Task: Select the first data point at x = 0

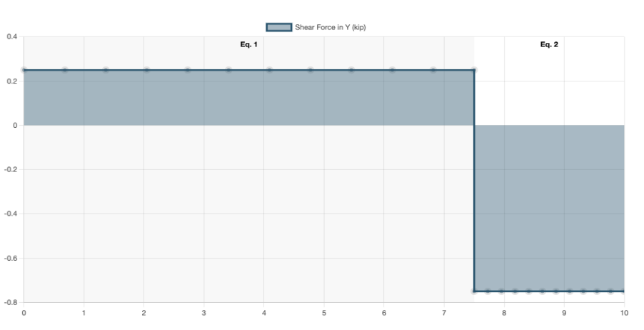Action: coord(24,70)
